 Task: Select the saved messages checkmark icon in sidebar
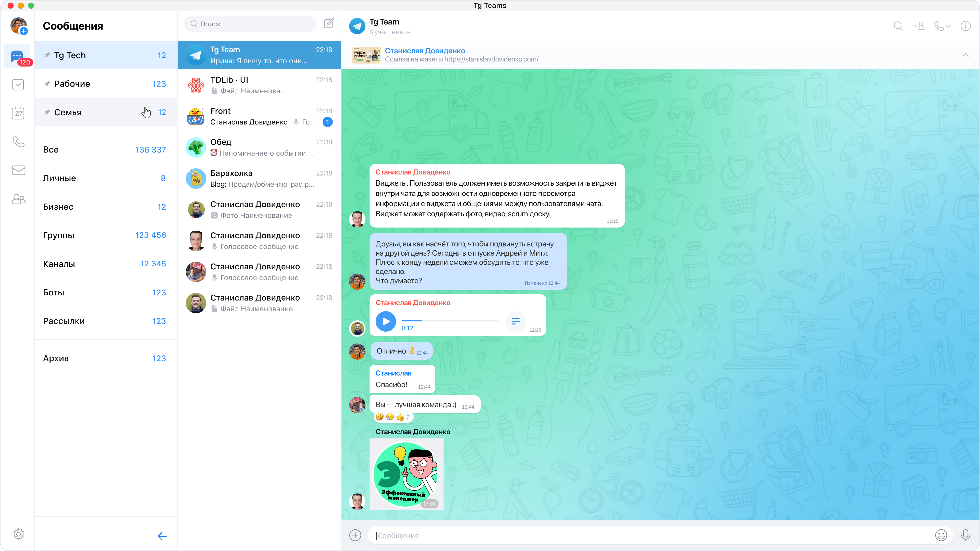click(18, 84)
